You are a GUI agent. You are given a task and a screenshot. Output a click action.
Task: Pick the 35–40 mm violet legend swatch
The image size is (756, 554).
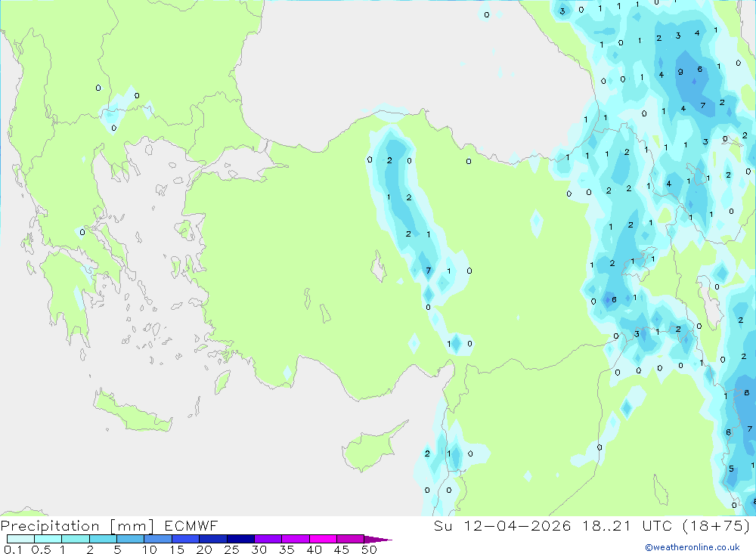click(295, 539)
